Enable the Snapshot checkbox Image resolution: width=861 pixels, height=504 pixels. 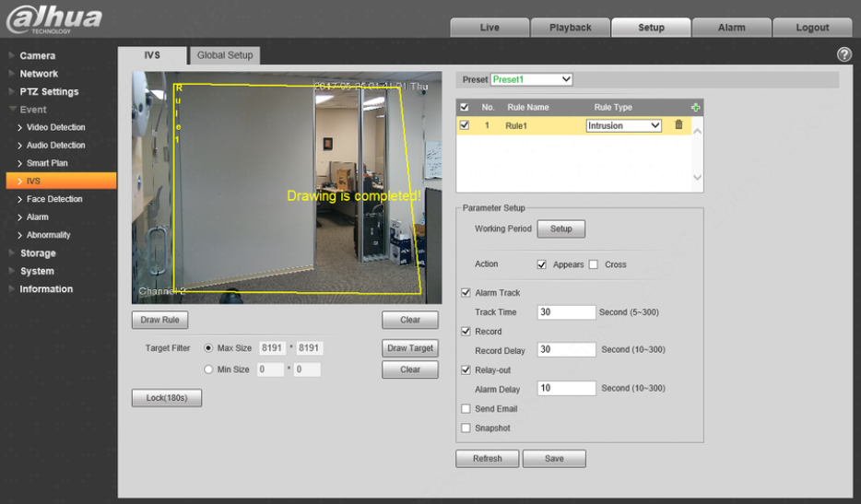pos(466,428)
